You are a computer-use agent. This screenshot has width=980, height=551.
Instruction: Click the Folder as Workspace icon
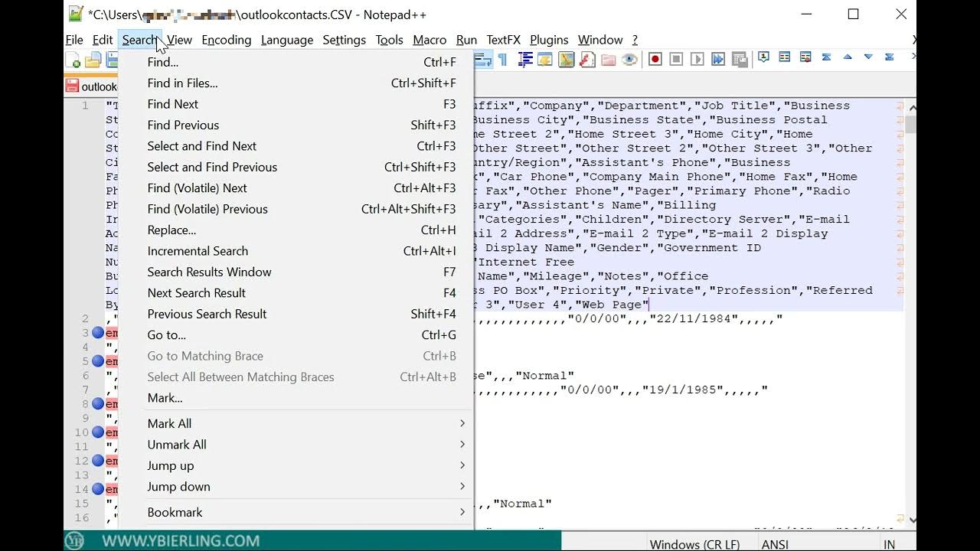(608, 60)
